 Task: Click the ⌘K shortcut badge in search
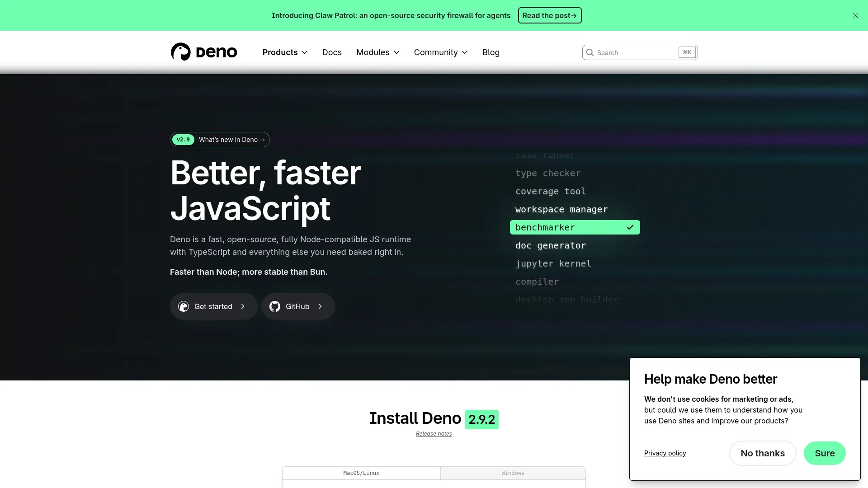click(x=687, y=52)
